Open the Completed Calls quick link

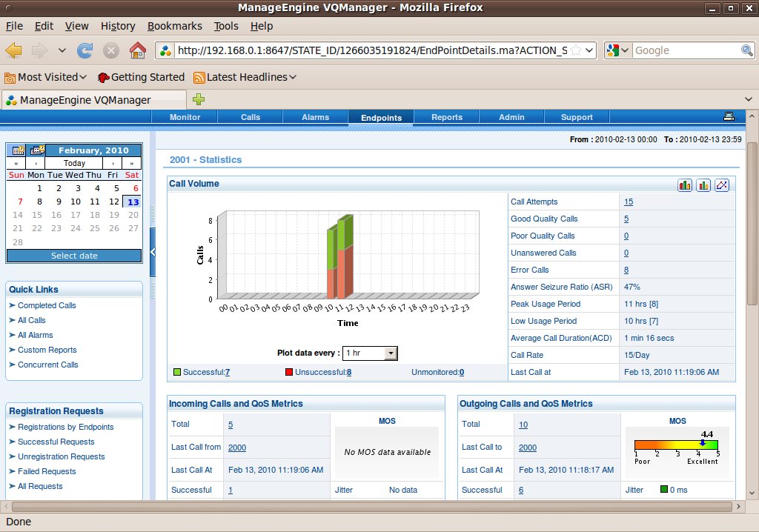pyautogui.click(x=47, y=305)
